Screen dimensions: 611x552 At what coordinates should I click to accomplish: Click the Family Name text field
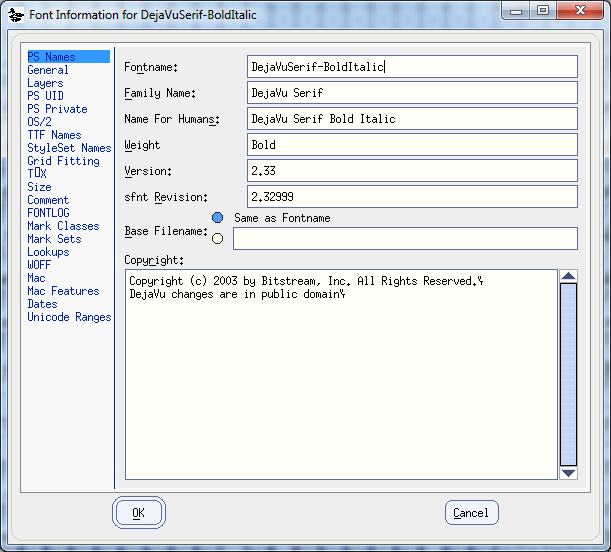tap(412, 93)
